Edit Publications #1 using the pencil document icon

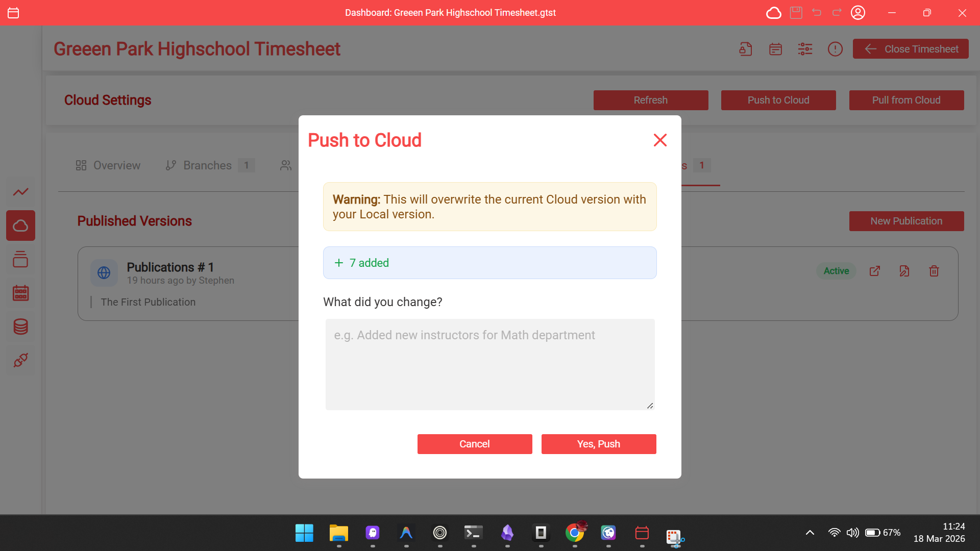904,271
